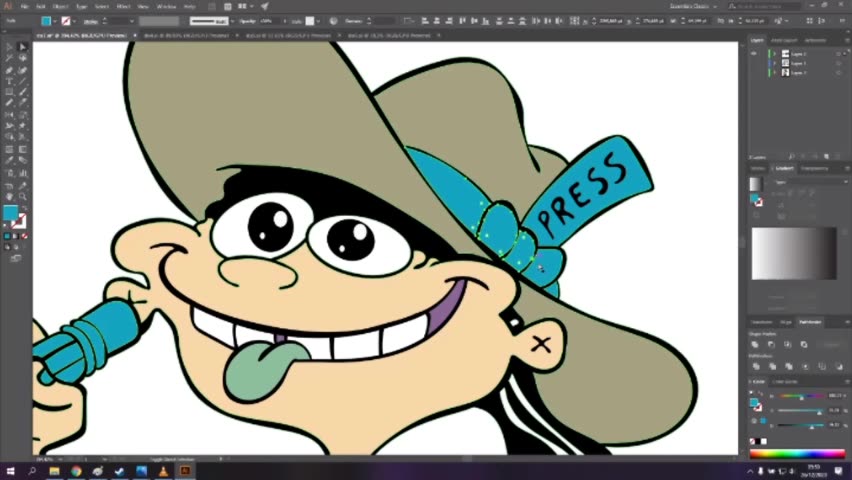Expand the second layer in Layers panel
Viewport: 852px width, 480px height.
[775, 63]
